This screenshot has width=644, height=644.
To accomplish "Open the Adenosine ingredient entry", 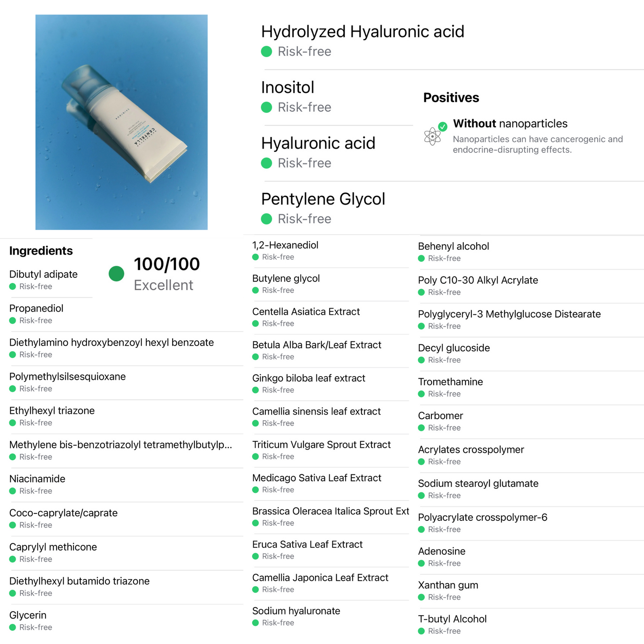I will pyautogui.click(x=442, y=551).
